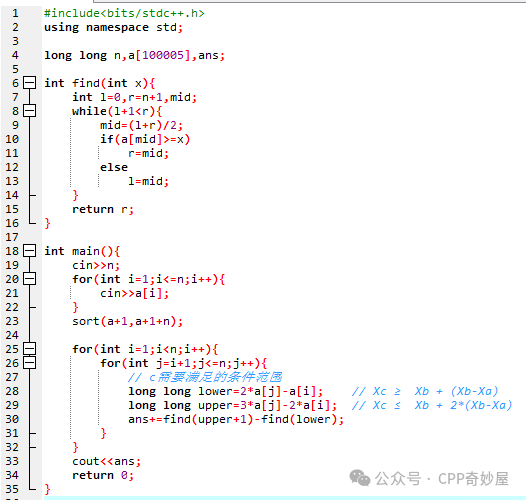Click the 'long long lower=2*a[j]-a[i];' statement
The width and height of the screenshot is (526, 500).
[x=225, y=391]
